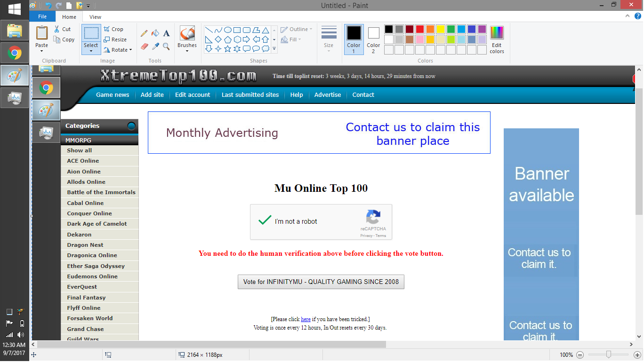The width and height of the screenshot is (644, 362).
Task: Open Paint Help question mark icon
Action: point(638,16)
